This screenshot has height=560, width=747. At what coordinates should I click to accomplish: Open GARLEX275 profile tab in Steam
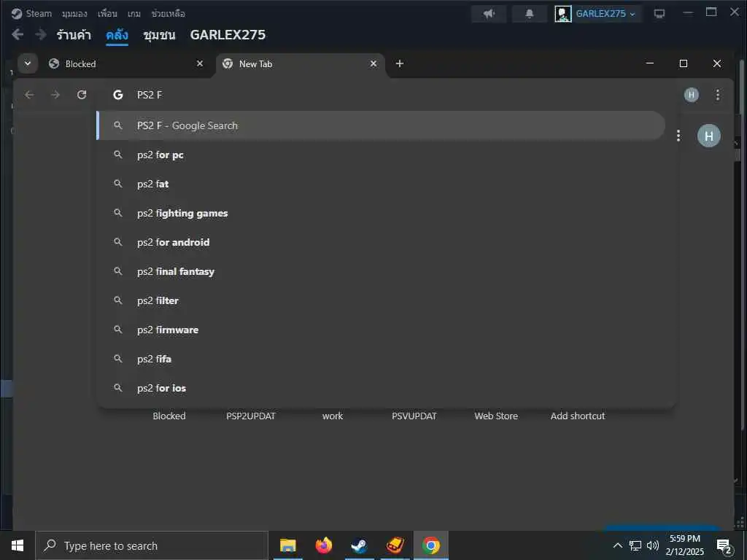[x=228, y=35]
